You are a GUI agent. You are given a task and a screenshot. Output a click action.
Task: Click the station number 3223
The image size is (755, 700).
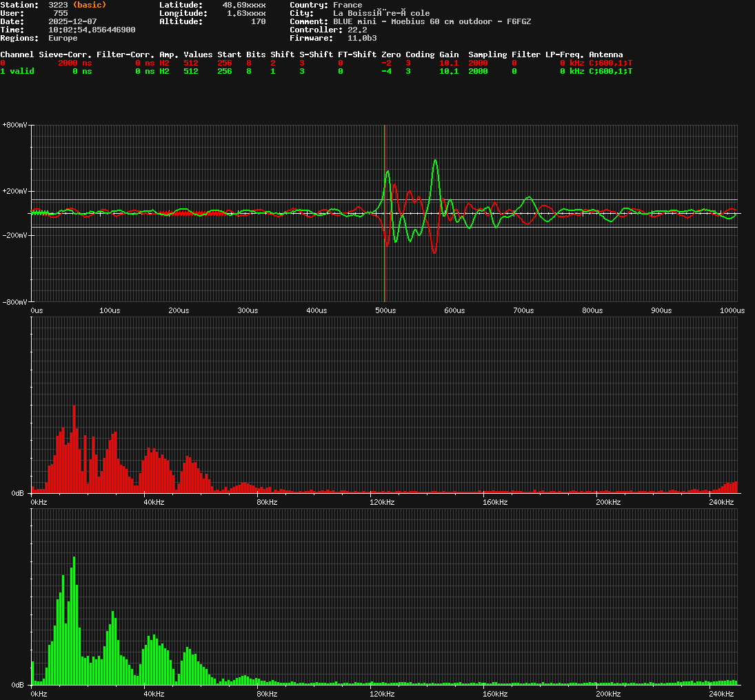click(x=58, y=5)
